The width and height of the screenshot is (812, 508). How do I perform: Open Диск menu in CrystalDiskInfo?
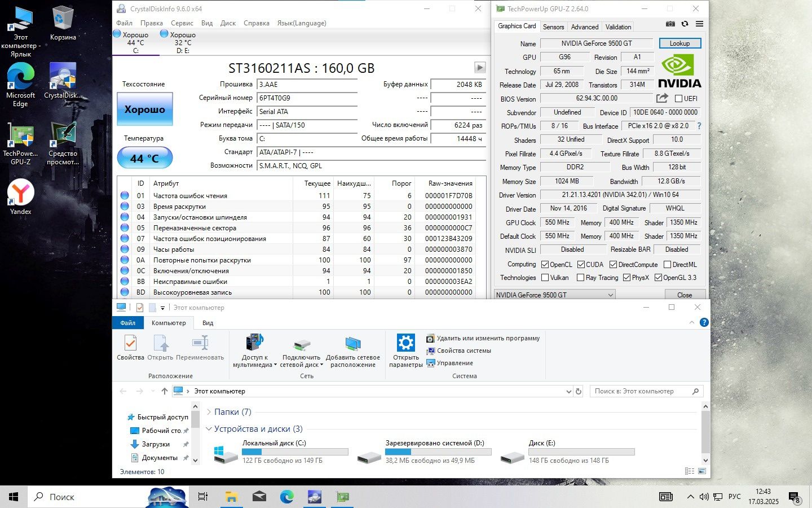click(x=228, y=23)
